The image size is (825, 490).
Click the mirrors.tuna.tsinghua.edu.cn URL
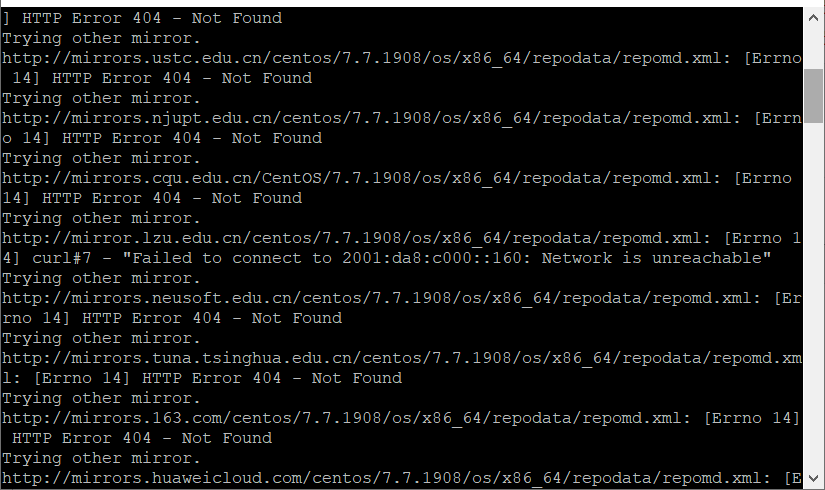click(402, 358)
